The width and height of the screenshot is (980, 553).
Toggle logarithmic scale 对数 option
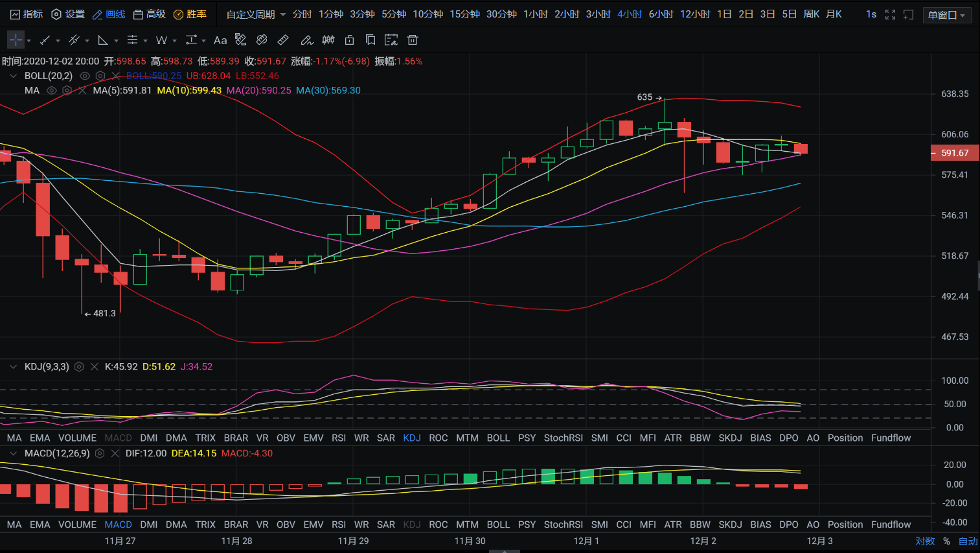(x=924, y=541)
